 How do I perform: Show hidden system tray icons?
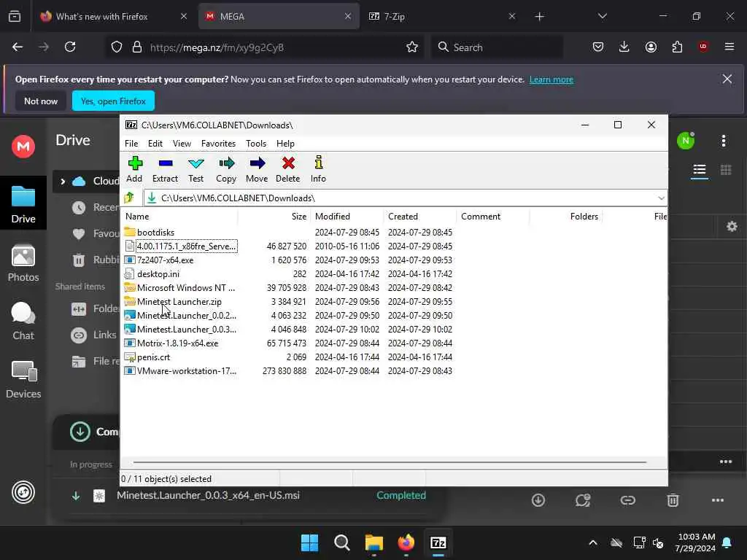[x=592, y=542]
